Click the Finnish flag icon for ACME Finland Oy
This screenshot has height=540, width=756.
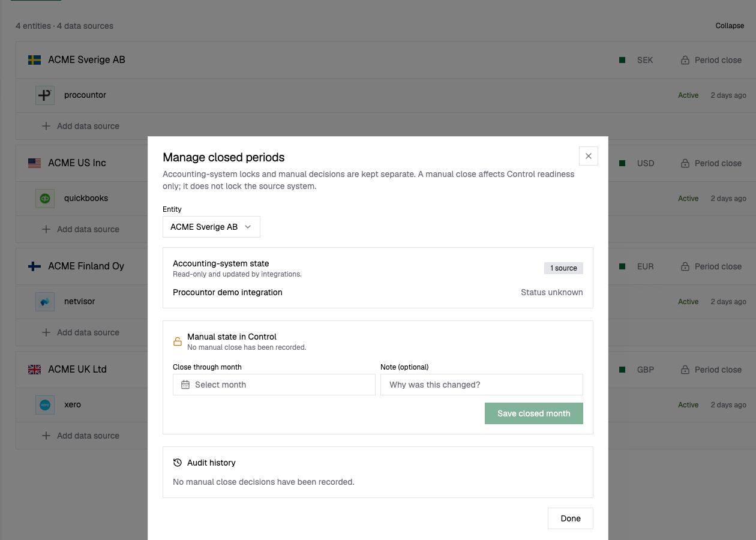pos(34,266)
